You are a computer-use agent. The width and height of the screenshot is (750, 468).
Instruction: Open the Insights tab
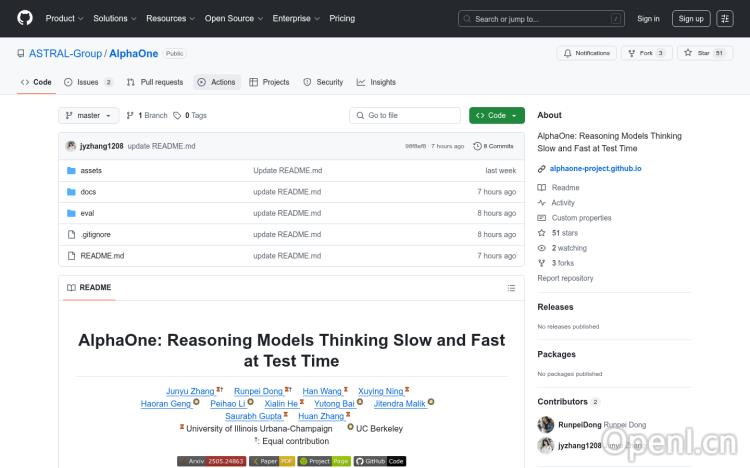pos(376,82)
